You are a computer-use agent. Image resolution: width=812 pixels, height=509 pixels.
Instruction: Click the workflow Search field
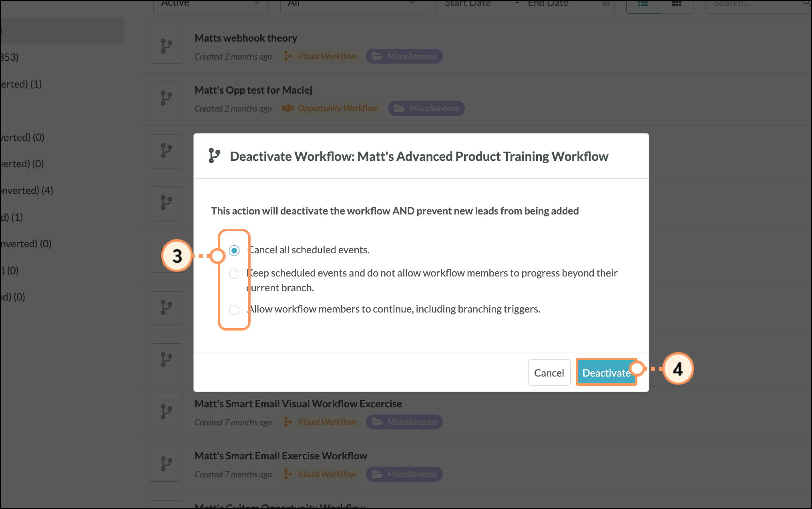(x=753, y=4)
